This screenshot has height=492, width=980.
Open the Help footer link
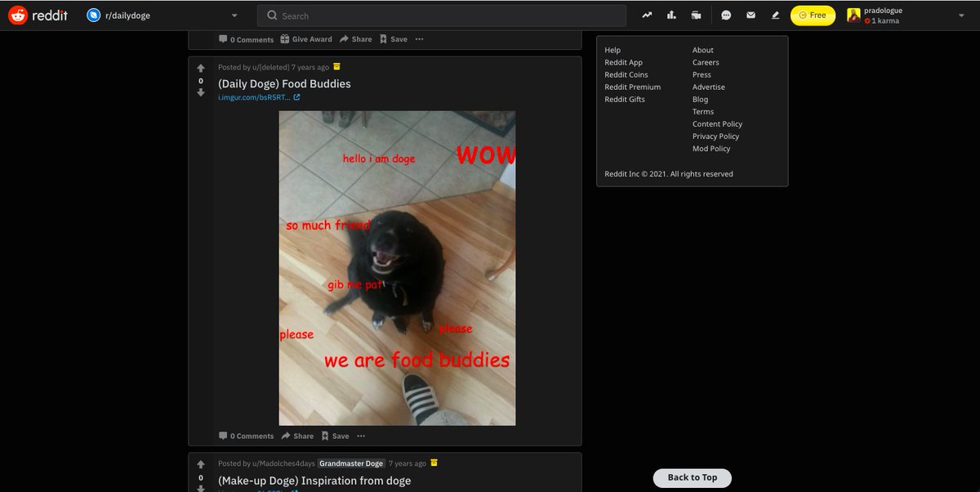(x=612, y=50)
